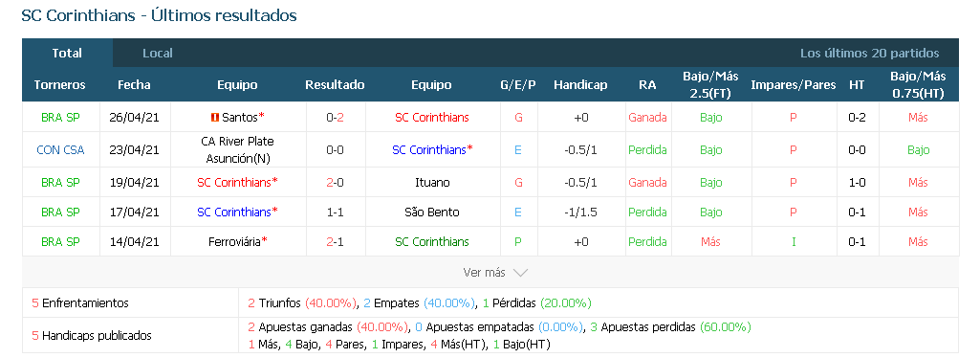The image size is (980, 358).
Task: Switch to the Local tab
Action: pos(158,54)
